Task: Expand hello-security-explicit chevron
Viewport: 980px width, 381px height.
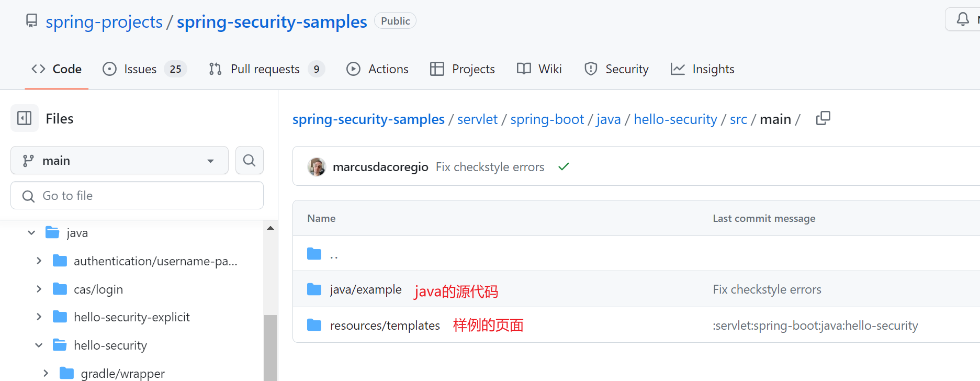Action: tap(39, 317)
